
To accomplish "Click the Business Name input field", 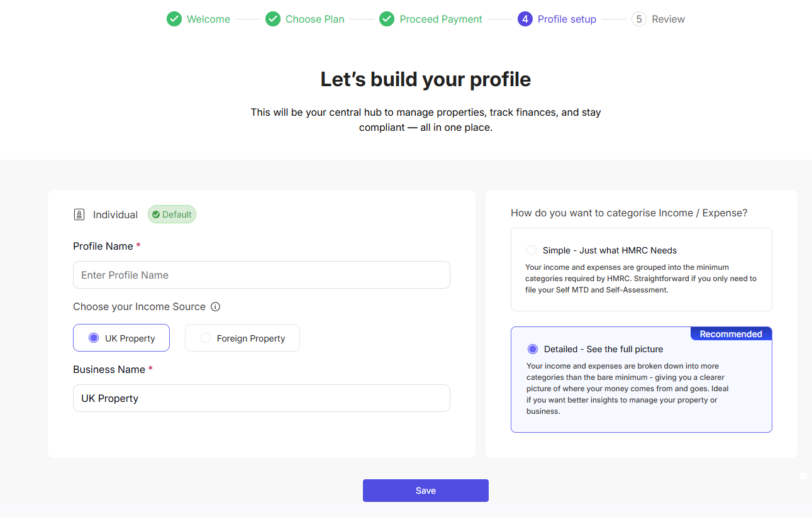I will pyautogui.click(x=262, y=398).
